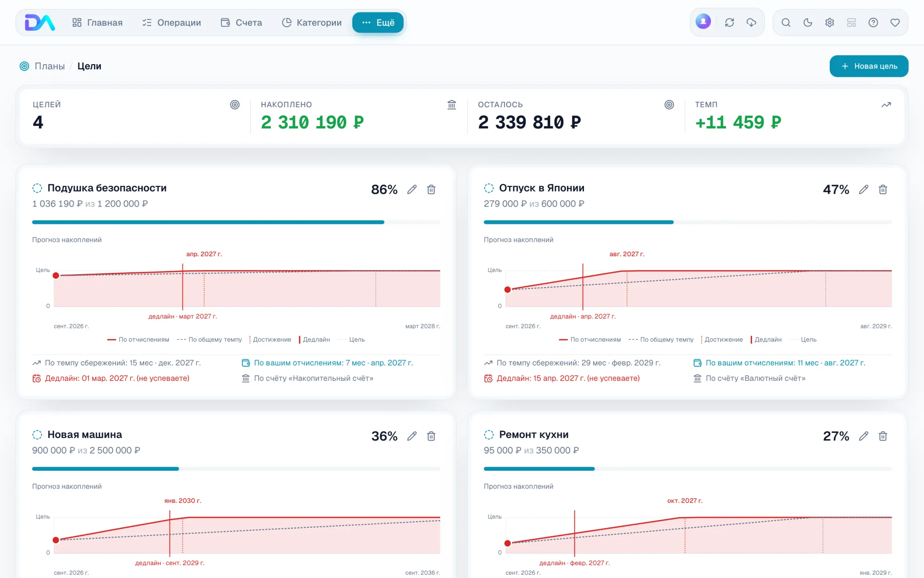Click the heart icon in header
This screenshot has height=578, width=924.
[x=895, y=23]
